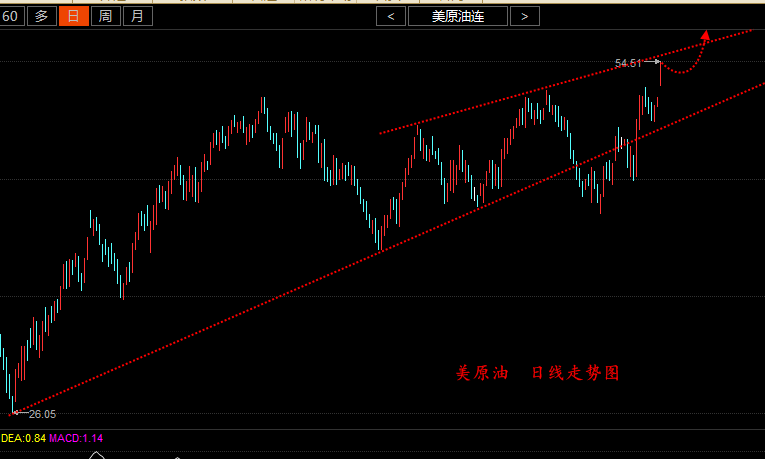
Task: Click the red forecast arrowhead at top right
Action: [705, 36]
